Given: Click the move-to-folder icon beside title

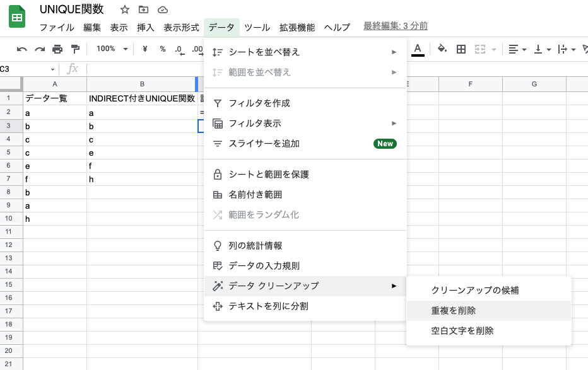Looking at the screenshot, I should coord(144,9).
